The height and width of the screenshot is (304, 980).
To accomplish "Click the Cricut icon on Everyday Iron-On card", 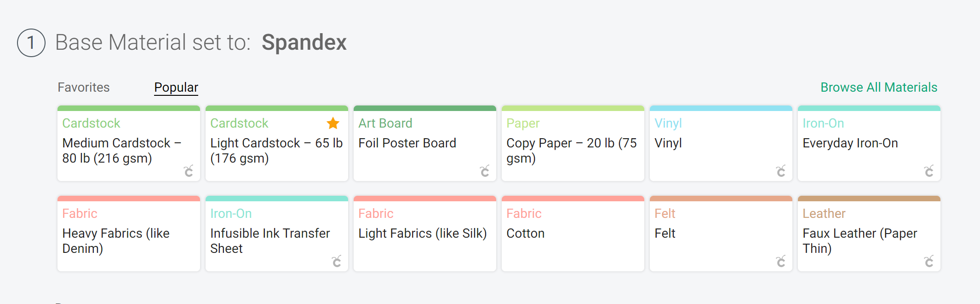I will pos(929,171).
